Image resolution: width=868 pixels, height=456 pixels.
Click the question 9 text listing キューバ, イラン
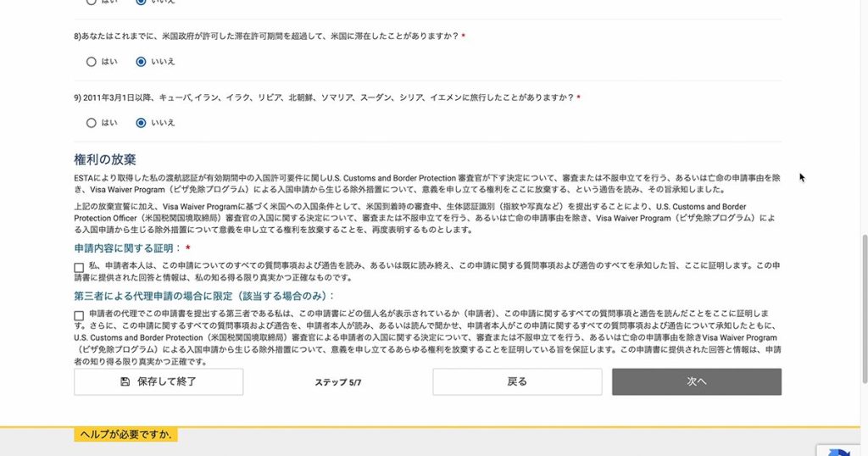324,97
